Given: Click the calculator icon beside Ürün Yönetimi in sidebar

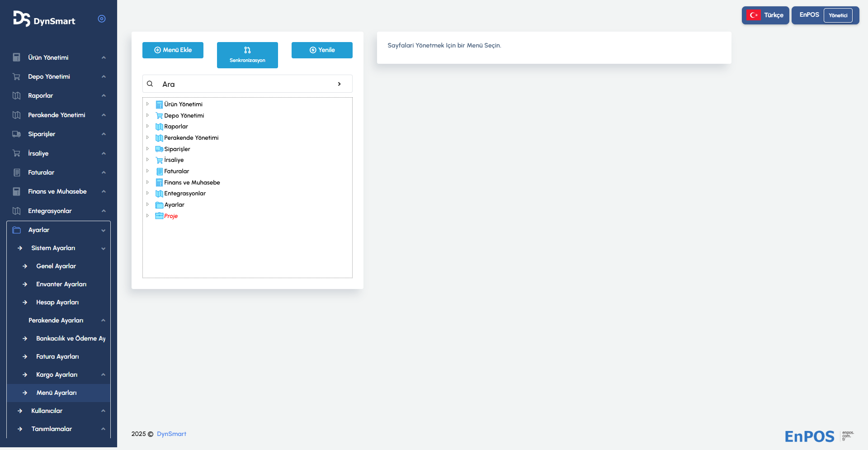Looking at the screenshot, I should click(x=17, y=57).
